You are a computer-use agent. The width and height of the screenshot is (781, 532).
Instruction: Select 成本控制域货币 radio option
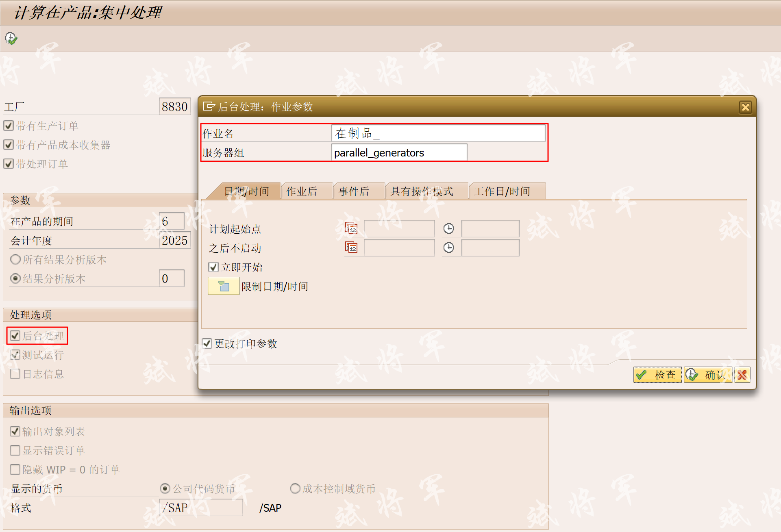click(x=295, y=489)
